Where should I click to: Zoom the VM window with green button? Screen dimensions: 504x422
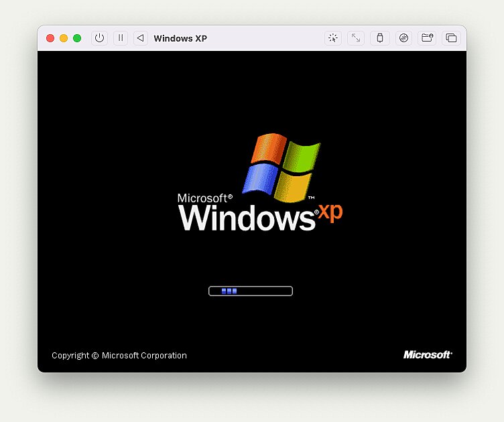(77, 38)
